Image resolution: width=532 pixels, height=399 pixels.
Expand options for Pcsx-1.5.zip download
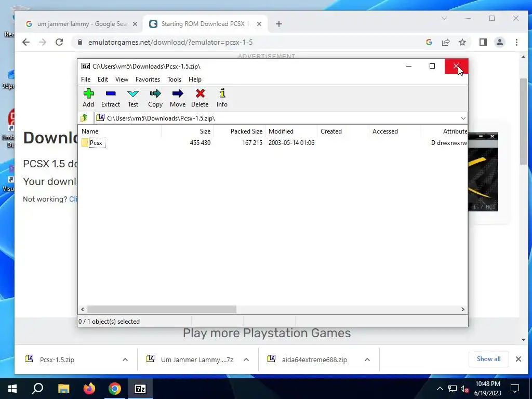click(x=125, y=360)
